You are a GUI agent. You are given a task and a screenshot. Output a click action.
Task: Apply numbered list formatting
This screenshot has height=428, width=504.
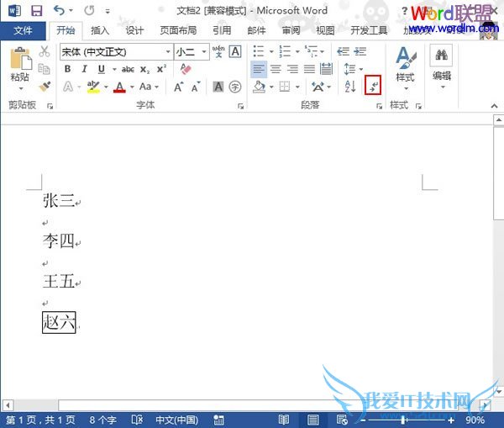285,51
